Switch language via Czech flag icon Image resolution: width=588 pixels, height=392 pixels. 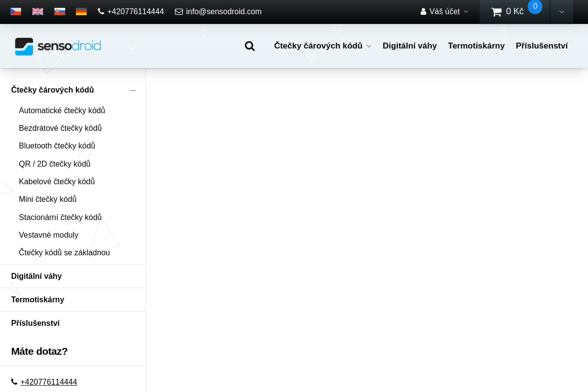pos(16,12)
